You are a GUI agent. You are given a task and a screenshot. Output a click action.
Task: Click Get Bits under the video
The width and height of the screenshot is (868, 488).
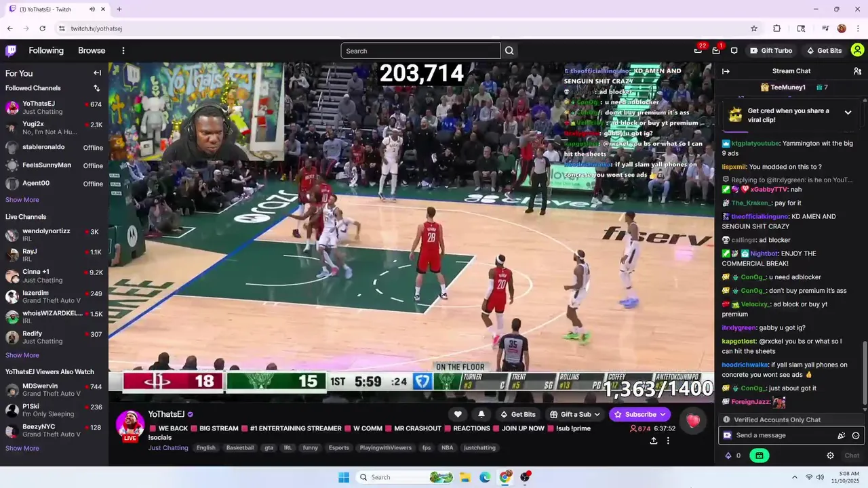(x=517, y=414)
